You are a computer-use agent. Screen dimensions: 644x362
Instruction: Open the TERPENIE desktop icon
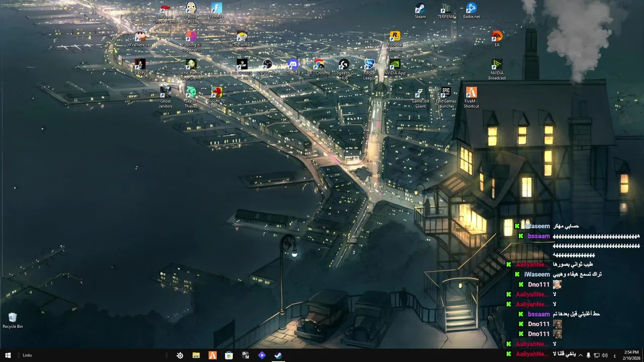[446, 11]
